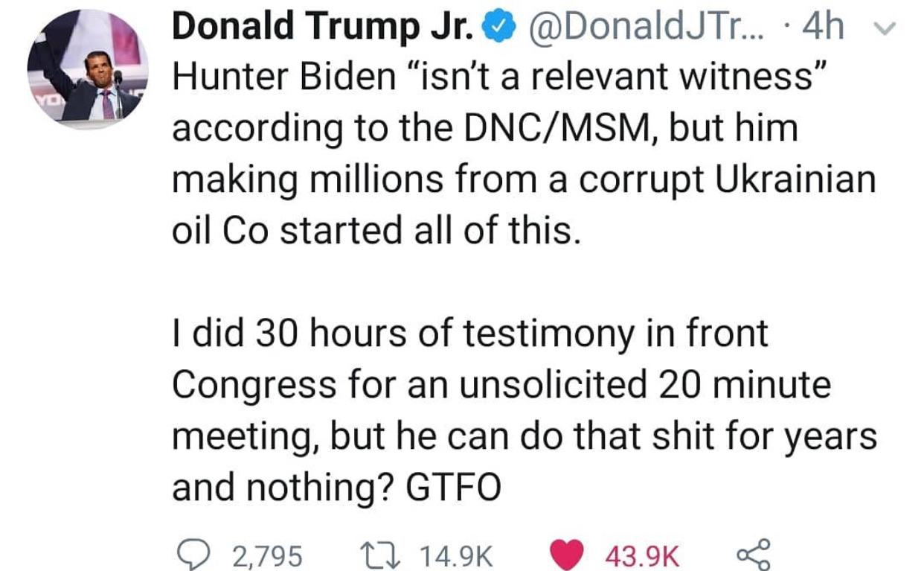Viewport: 924px width, 571px height.
Task: Click "GTFO" at the tweet's end
Action: tap(454, 488)
